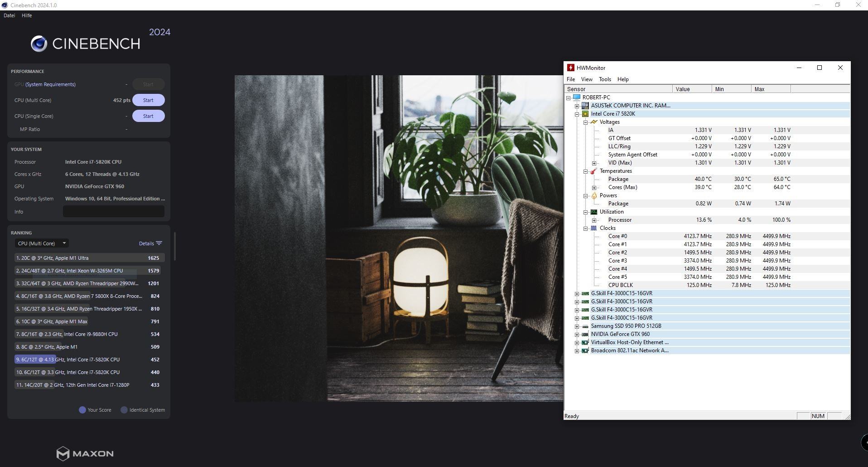The width and height of the screenshot is (868, 467).
Task: Open the System Requirements link
Action: (x=50, y=84)
